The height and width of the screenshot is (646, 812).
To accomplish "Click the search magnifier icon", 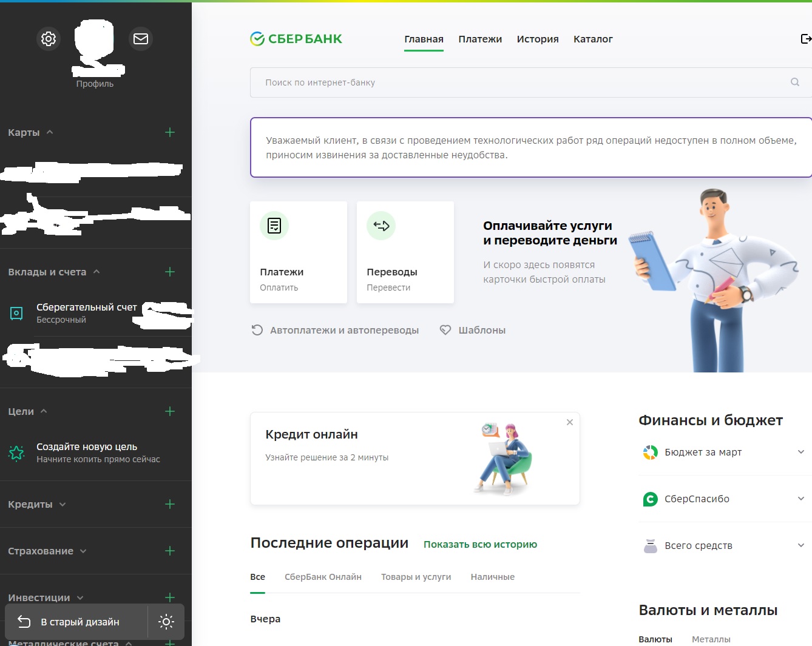I will [795, 82].
